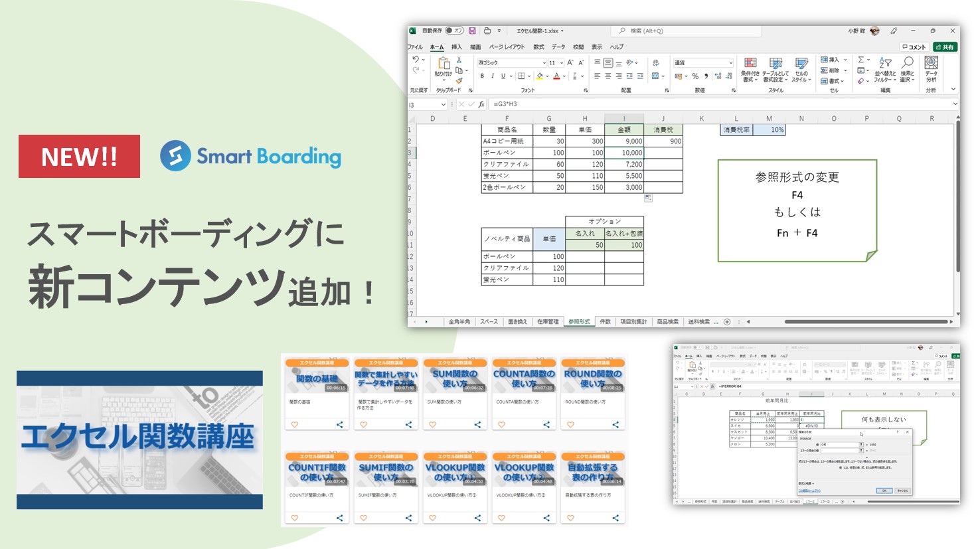Click the Increase Indent icon
This screenshot has height=549, width=980.
click(640, 76)
